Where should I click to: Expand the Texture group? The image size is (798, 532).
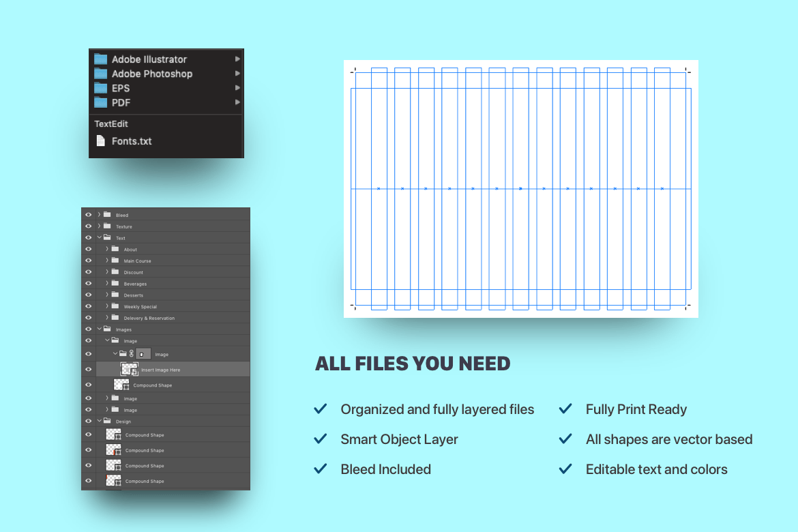click(100, 226)
